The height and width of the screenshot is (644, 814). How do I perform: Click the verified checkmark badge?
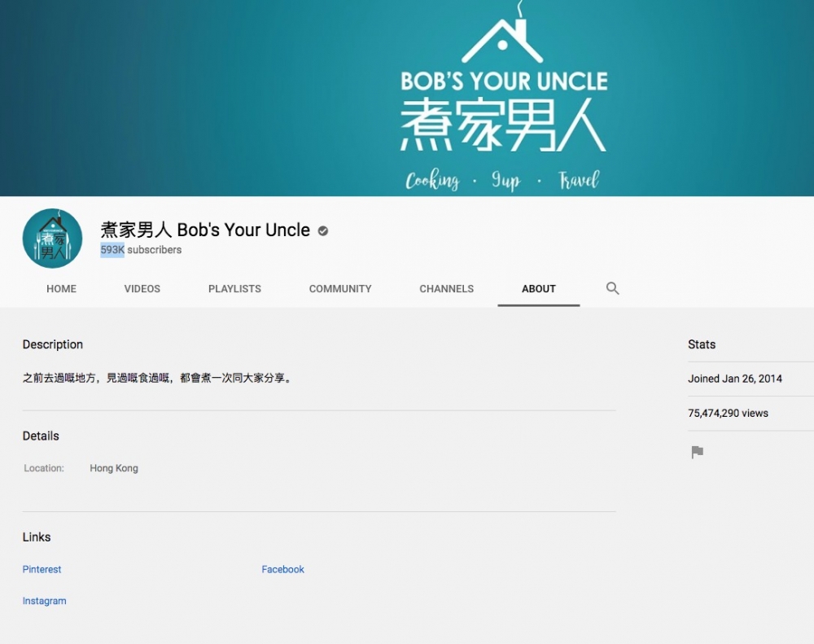(x=323, y=231)
